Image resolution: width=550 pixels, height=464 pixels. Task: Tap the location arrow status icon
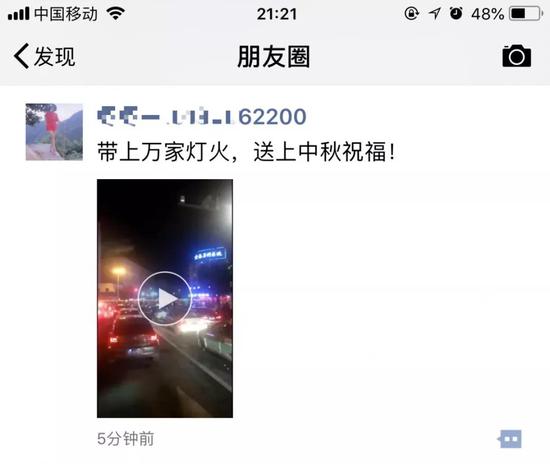(434, 14)
